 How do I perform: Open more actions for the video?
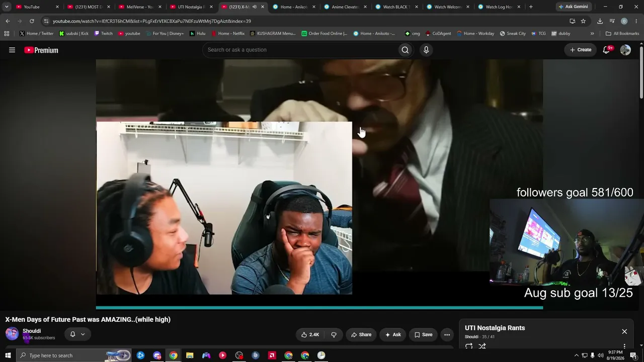point(447,334)
